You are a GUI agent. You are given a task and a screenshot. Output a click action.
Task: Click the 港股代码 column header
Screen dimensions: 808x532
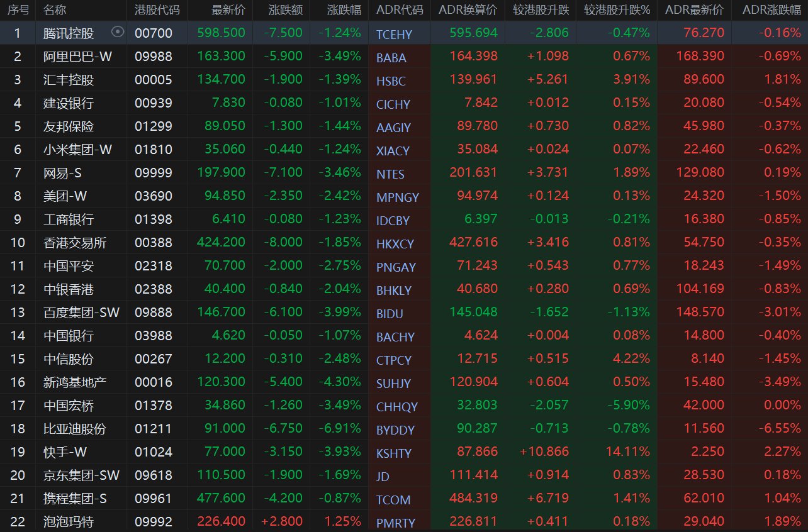coord(157,10)
